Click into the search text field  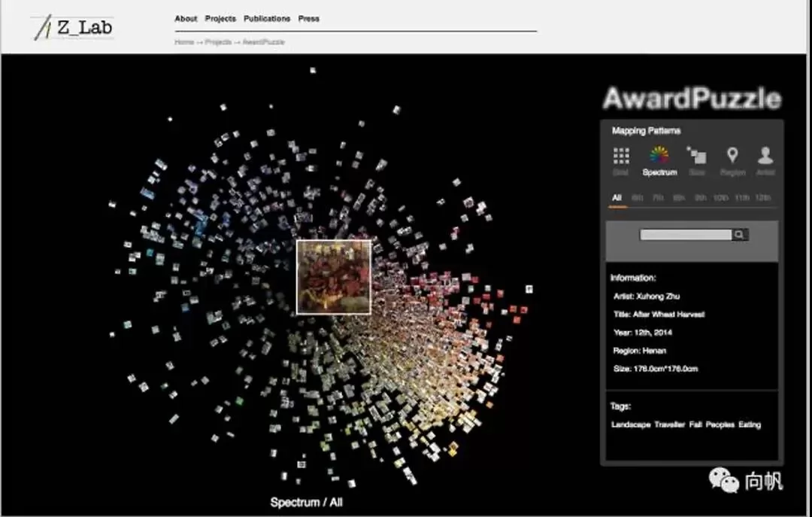pyautogui.click(x=685, y=235)
